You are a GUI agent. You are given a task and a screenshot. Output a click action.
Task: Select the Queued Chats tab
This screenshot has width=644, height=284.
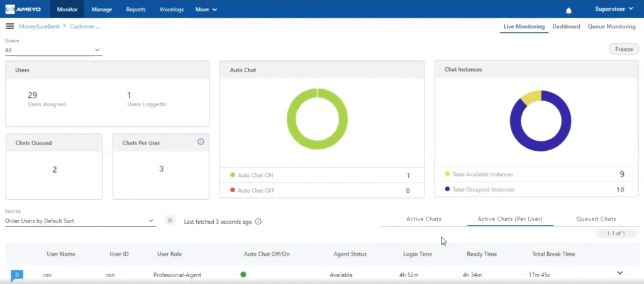tap(596, 219)
